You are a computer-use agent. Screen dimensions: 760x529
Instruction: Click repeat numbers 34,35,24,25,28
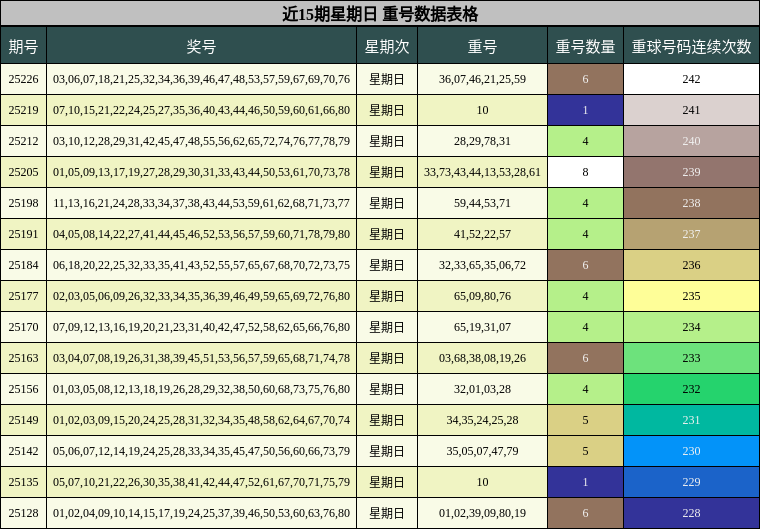[482, 420]
